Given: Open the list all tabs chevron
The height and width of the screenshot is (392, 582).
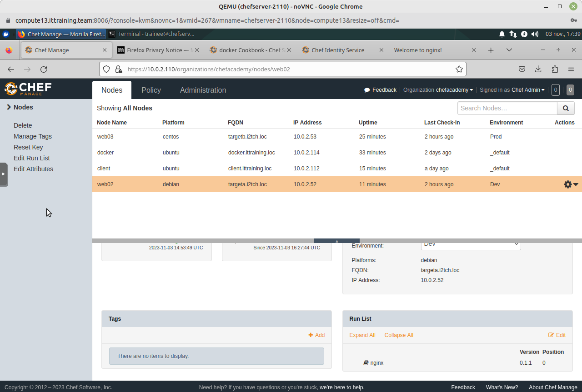Looking at the screenshot, I should pos(509,50).
